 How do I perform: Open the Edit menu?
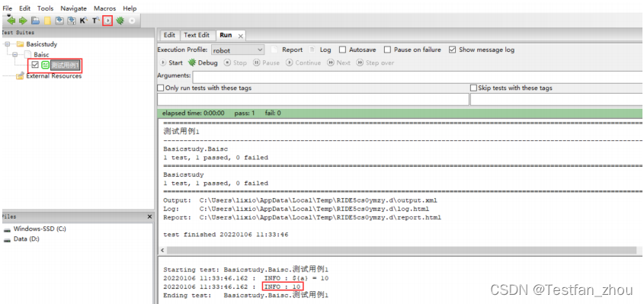tap(24, 8)
